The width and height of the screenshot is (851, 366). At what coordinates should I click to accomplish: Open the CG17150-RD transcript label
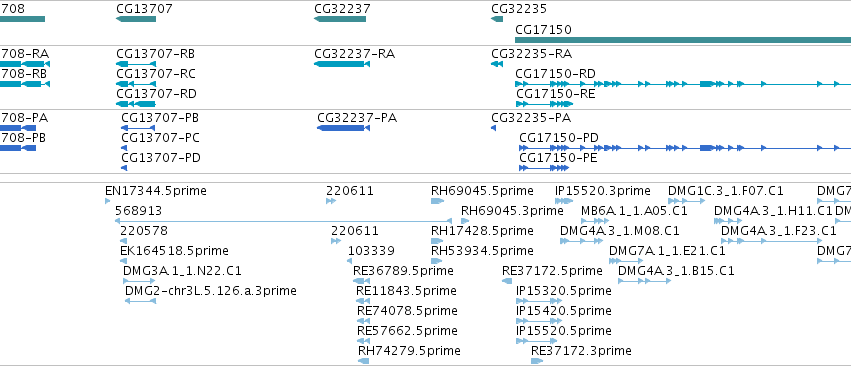coord(555,74)
